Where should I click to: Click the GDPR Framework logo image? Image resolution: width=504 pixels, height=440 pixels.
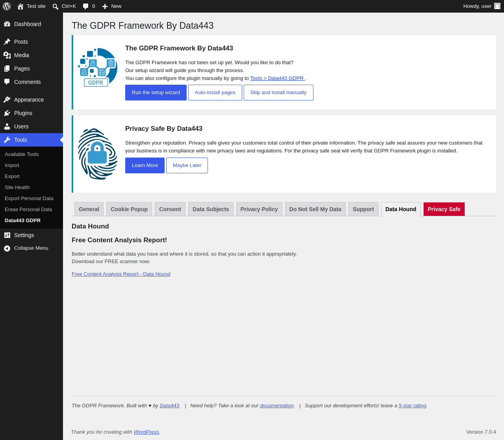[98, 67]
